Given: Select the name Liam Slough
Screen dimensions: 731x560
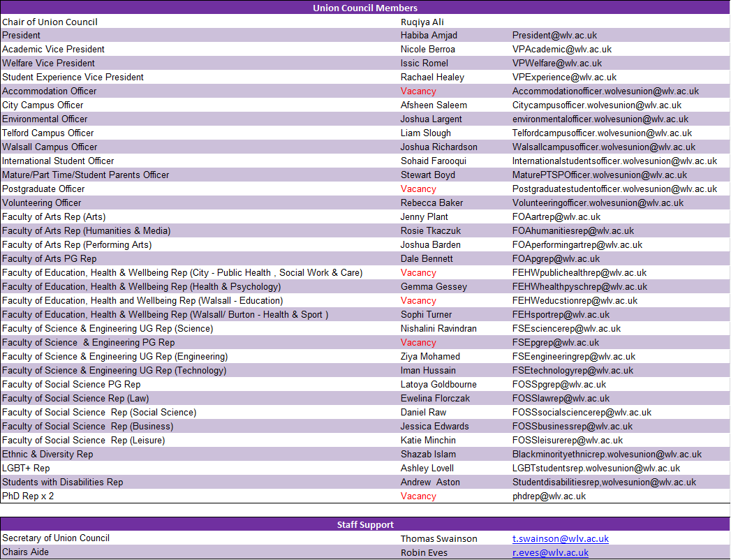Looking at the screenshot, I should [426, 133].
